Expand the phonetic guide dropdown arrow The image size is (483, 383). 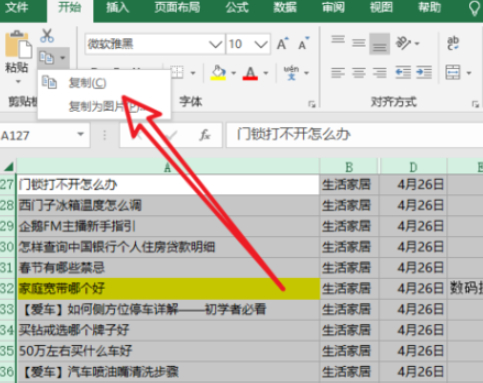click(306, 73)
